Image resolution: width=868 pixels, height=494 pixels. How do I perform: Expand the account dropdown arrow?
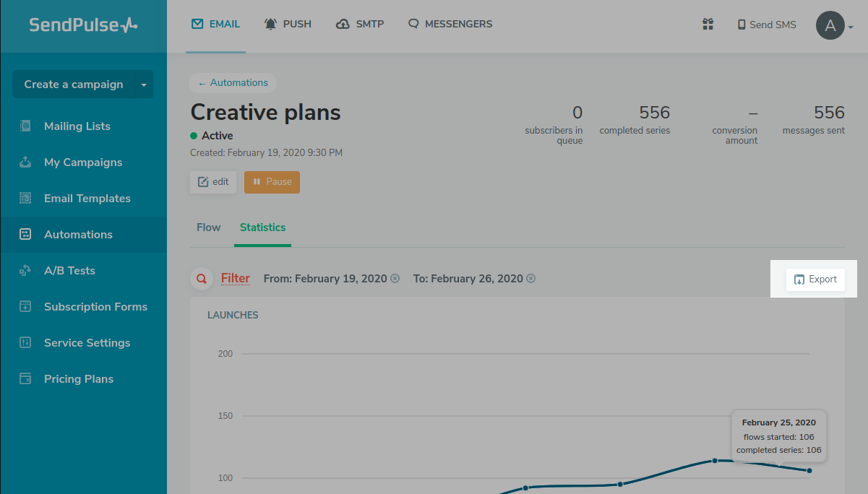[851, 27]
